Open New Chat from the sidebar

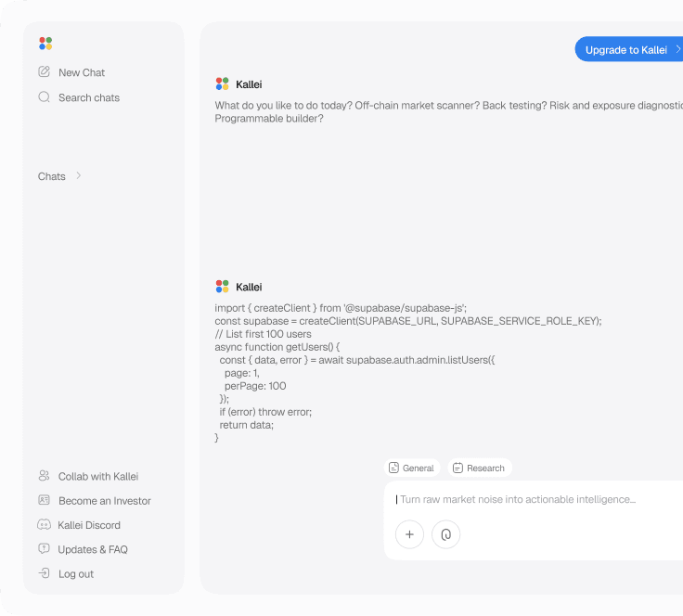tap(82, 72)
